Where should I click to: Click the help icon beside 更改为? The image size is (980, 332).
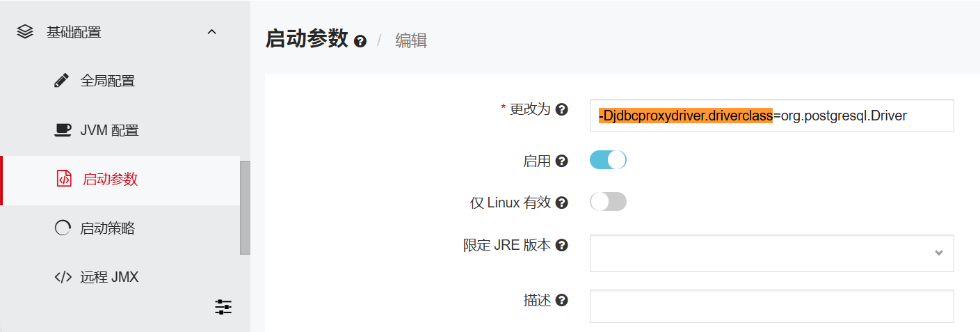pos(562,109)
